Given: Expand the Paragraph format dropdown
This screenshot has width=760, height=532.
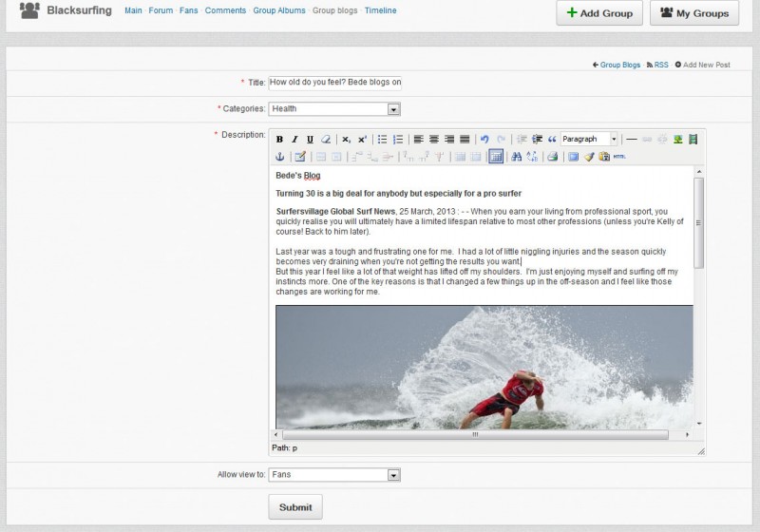Looking at the screenshot, I should tap(589, 140).
